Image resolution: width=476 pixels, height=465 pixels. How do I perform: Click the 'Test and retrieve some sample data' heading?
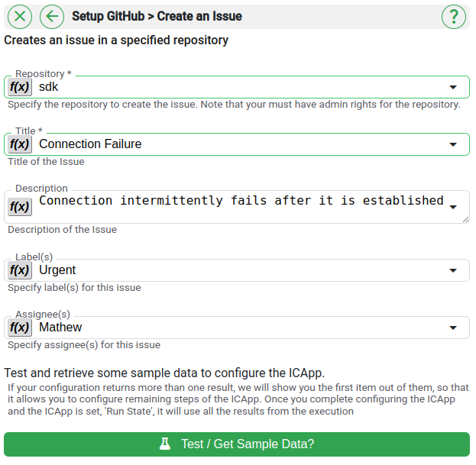pyautogui.click(x=164, y=373)
